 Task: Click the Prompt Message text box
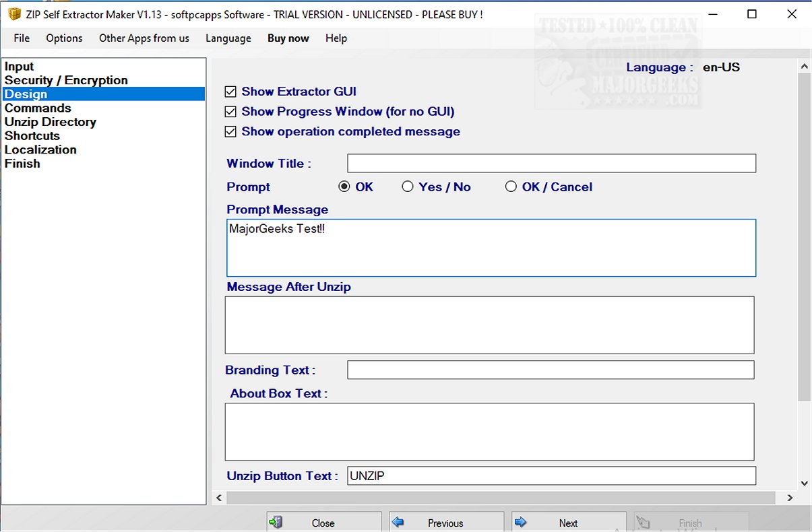(491, 248)
